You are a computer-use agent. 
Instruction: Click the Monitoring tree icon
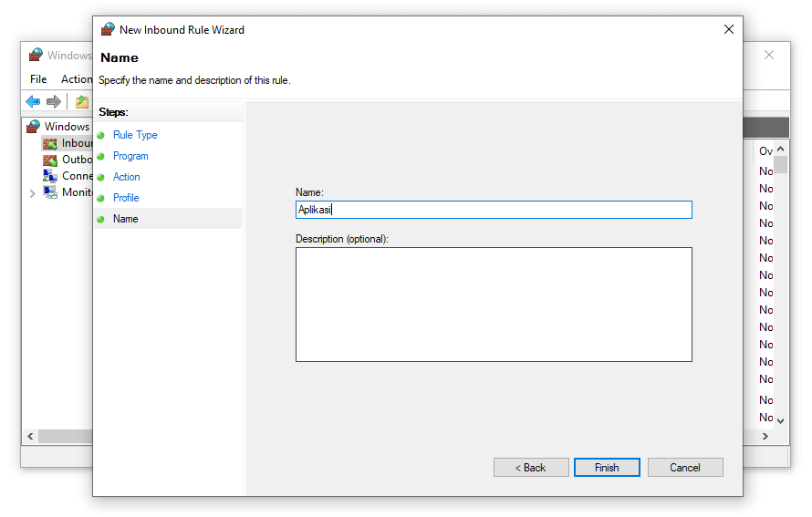tap(50, 192)
